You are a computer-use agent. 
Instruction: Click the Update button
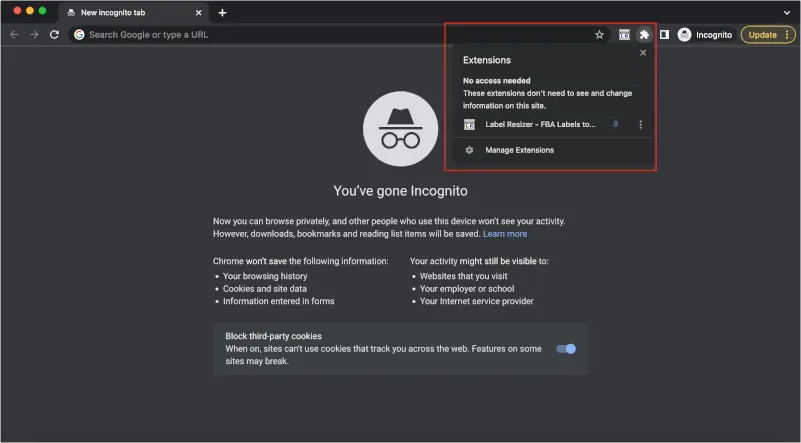point(762,35)
